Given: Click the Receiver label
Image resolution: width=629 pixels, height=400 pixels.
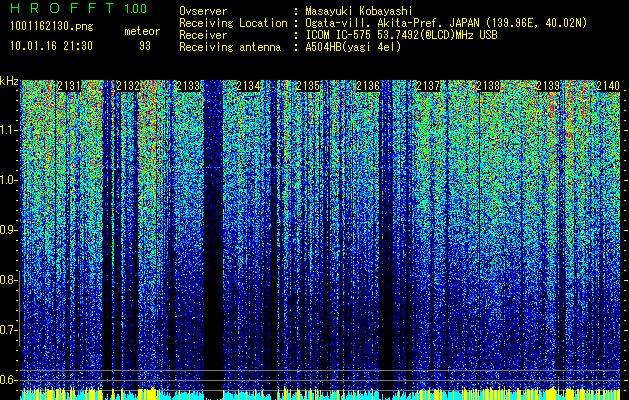Looking at the screenshot, I should click(x=203, y=35).
